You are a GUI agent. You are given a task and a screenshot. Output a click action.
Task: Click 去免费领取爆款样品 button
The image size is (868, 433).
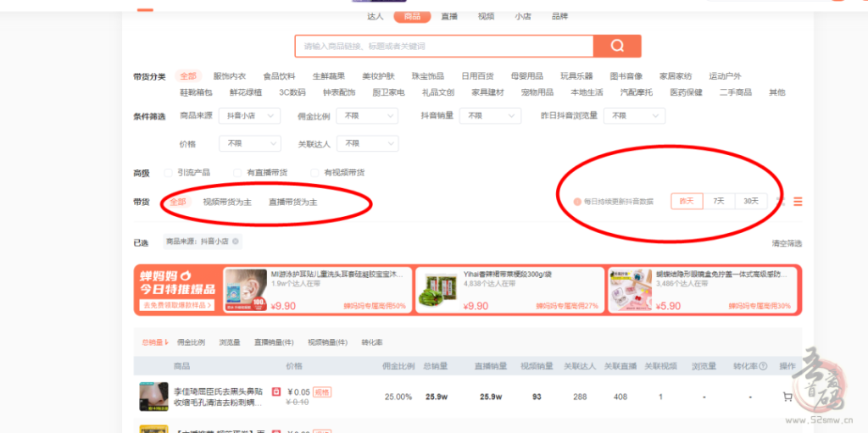click(177, 305)
